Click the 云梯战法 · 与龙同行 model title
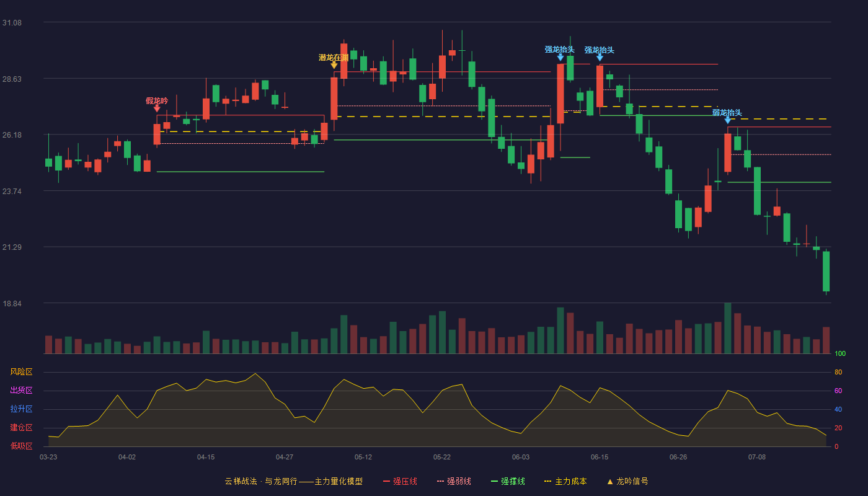This screenshot has width=868, height=496. (x=294, y=481)
